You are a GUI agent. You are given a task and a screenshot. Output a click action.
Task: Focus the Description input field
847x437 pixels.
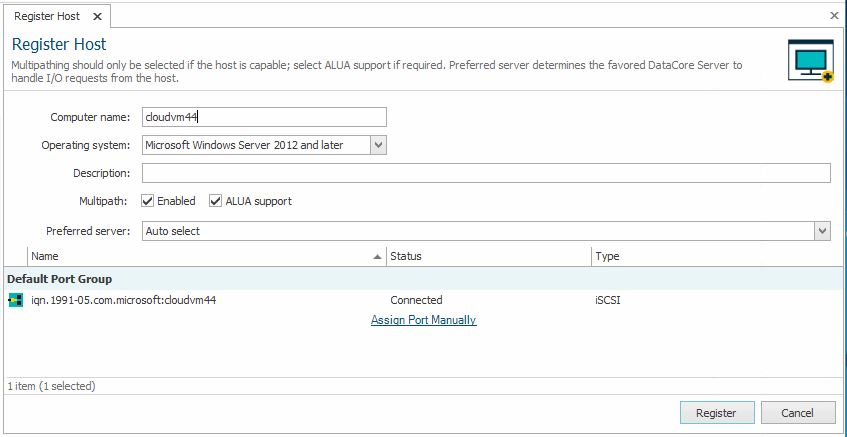point(486,173)
